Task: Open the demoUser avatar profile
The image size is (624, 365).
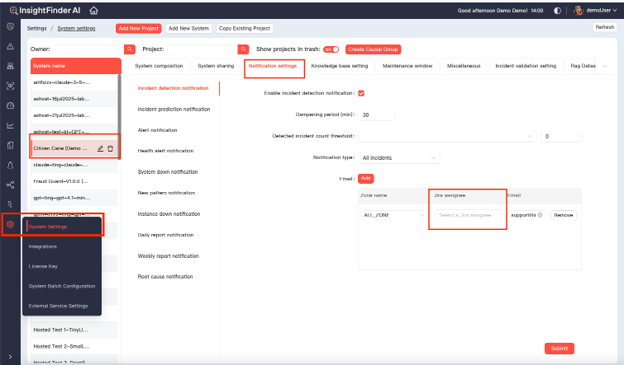Action: point(578,11)
